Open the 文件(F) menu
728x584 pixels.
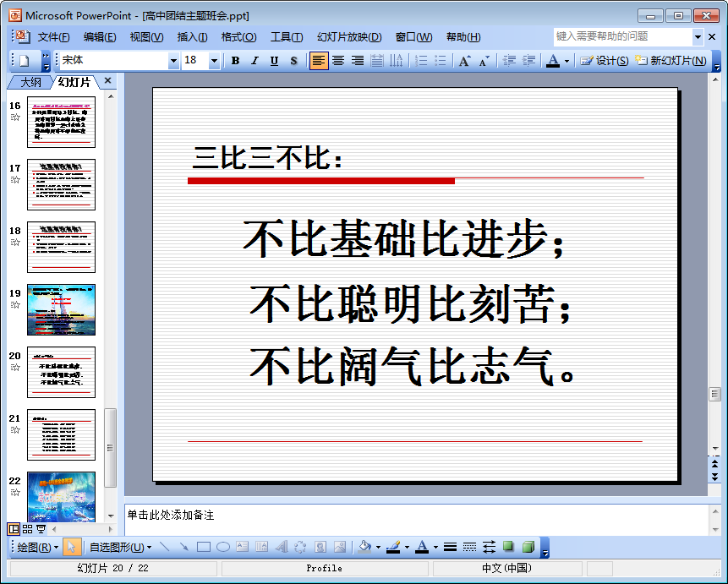[53, 37]
